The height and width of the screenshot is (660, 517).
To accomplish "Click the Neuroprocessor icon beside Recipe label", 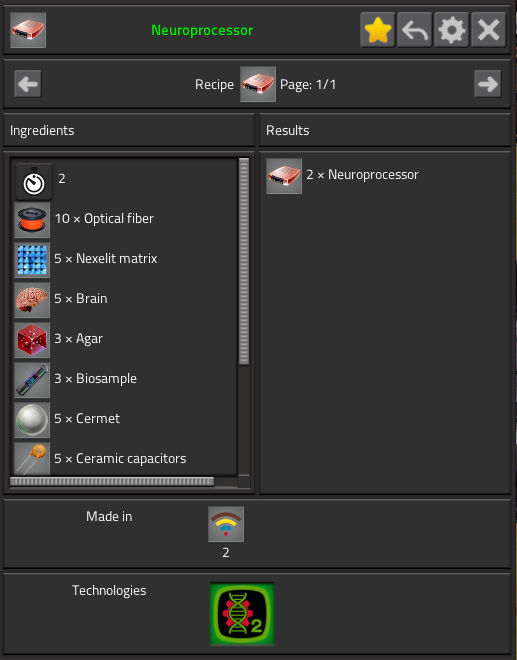I will (258, 84).
